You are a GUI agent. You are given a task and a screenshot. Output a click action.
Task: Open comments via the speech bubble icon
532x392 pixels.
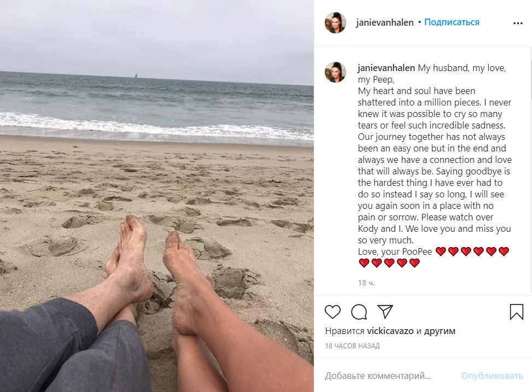coord(359,312)
